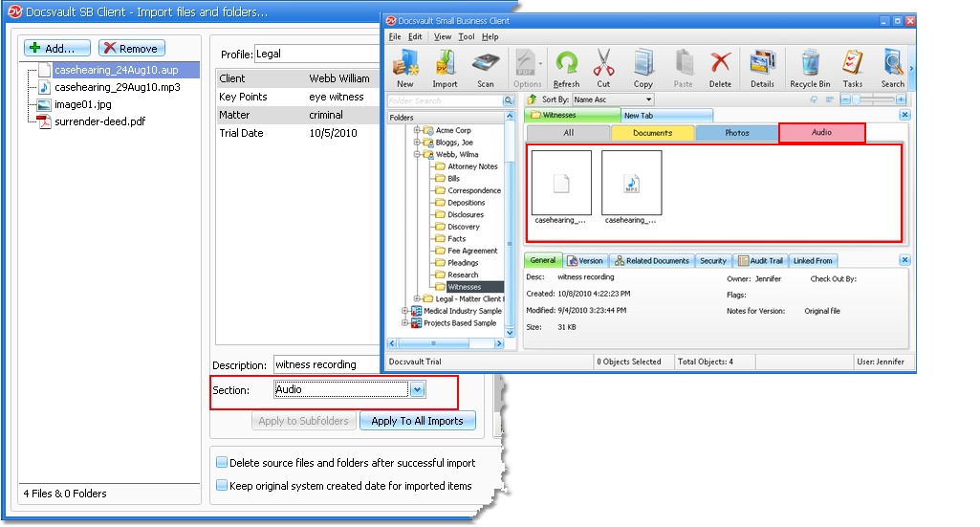980x527 pixels.
Task: Select the Photos section tab
Action: tap(736, 133)
